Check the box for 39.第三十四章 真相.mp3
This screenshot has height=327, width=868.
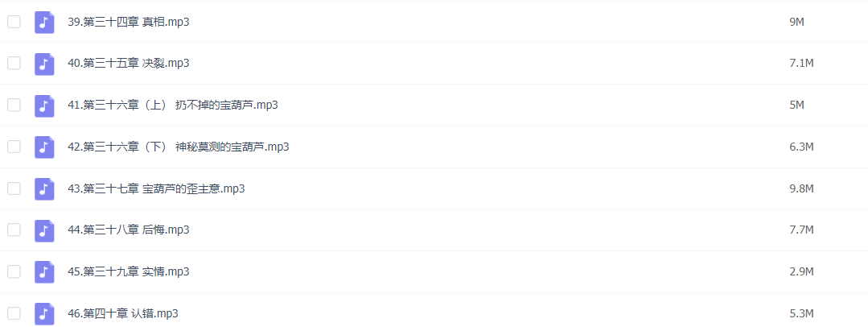[x=14, y=22]
